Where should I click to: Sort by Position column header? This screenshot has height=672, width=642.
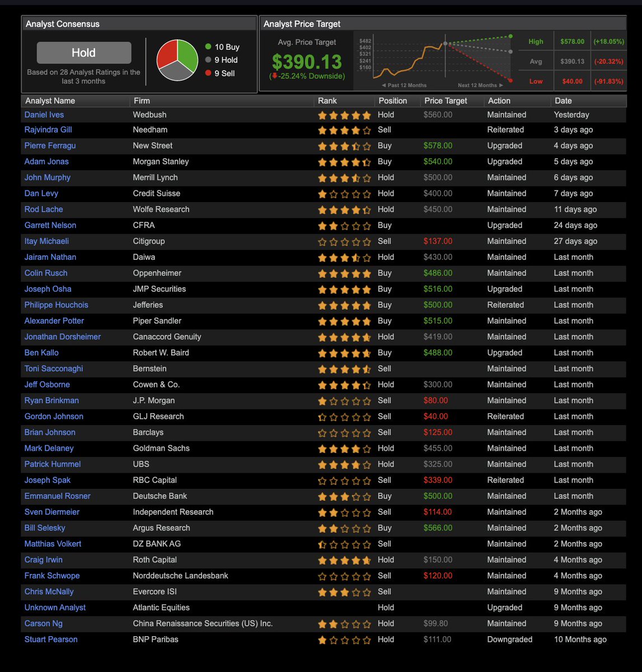click(x=393, y=101)
